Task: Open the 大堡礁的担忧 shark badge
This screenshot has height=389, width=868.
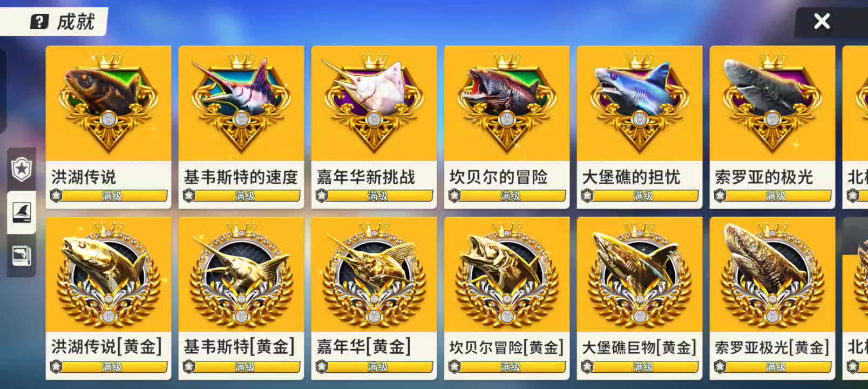Action: pyautogui.click(x=639, y=103)
